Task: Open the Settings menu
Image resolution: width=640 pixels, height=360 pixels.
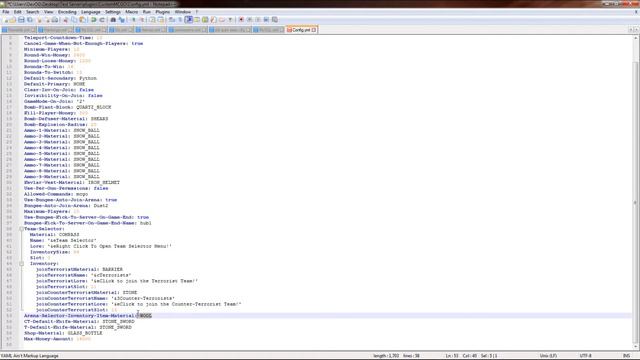Action: click(113, 12)
